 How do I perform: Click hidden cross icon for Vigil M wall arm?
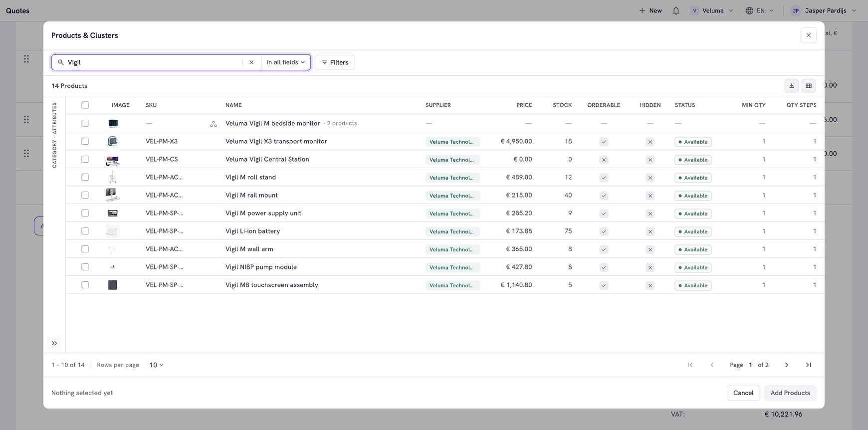point(650,249)
